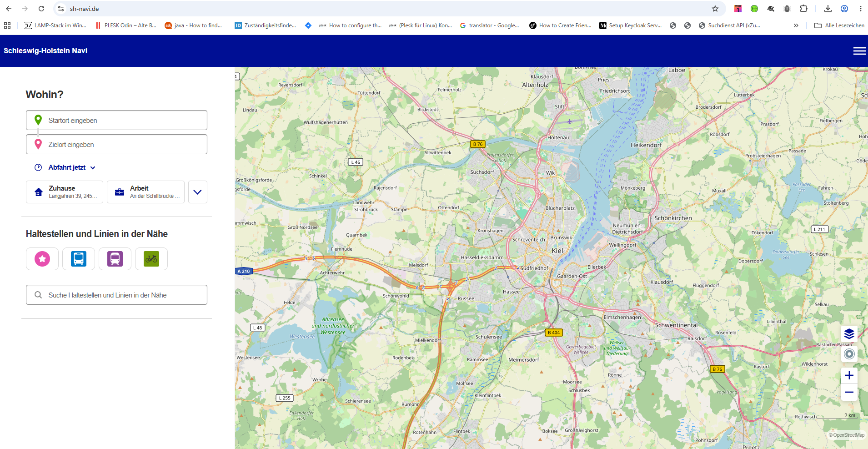Image resolution: width=868 pixels, height=449 pixels.
Task: Open the apps grid in bookmarks bar
Action: [x=7, y=25]
